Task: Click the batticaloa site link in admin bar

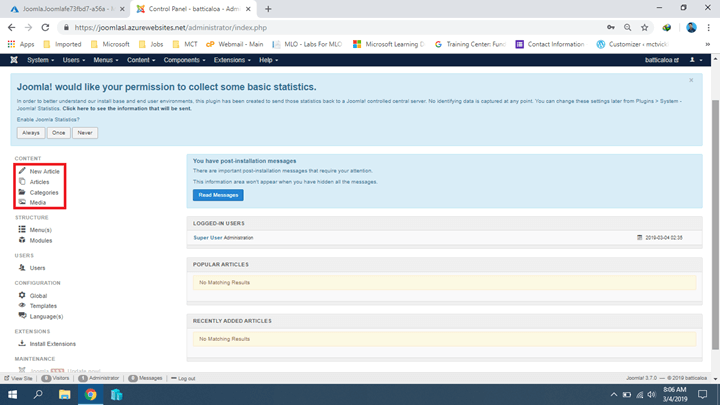Action: (662, 60)
